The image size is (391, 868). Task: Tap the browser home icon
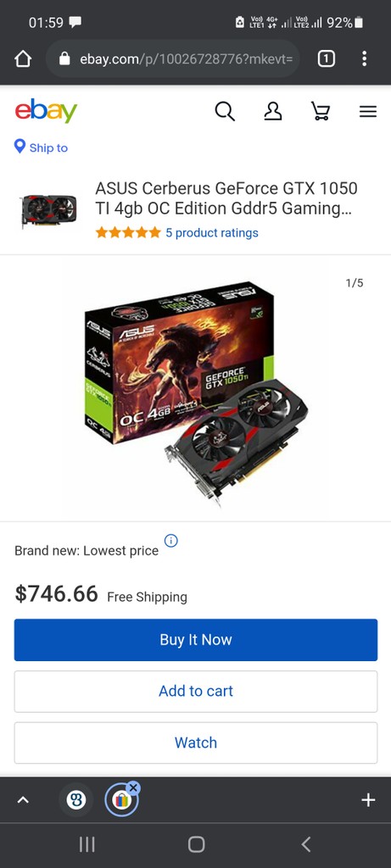click(23, 58)
